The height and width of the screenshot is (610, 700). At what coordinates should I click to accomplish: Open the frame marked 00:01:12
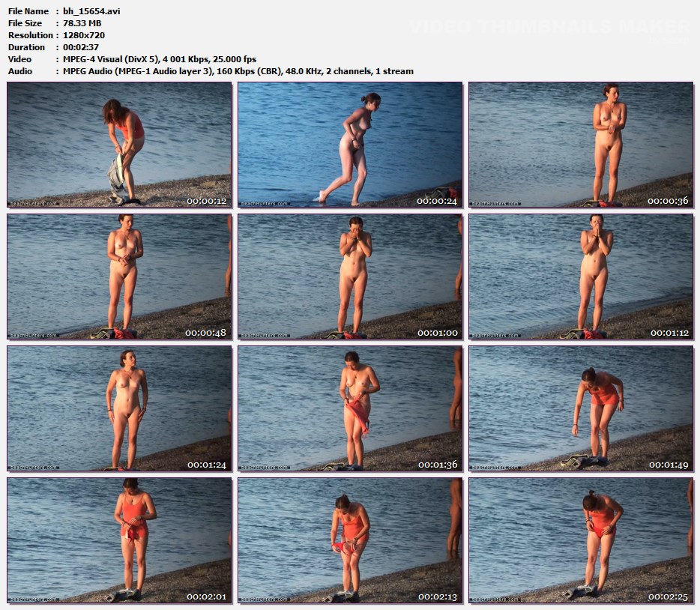tap(581, 276)
